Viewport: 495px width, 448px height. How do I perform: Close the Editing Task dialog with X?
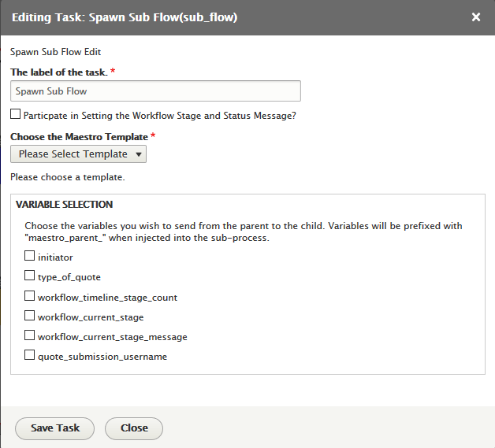coord(476,17)
